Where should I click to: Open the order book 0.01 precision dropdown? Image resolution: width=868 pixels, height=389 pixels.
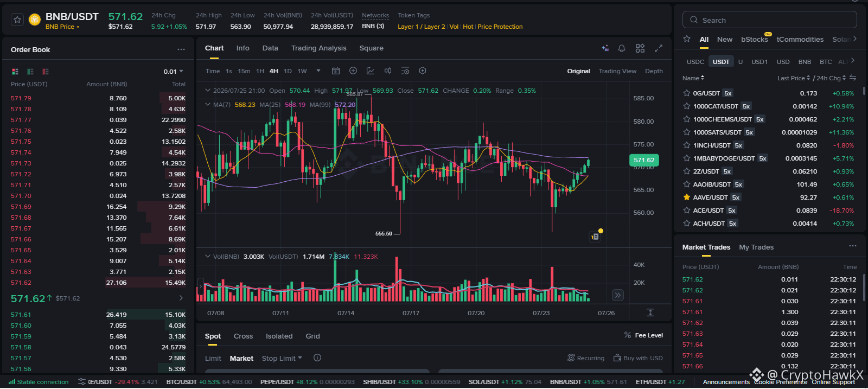tap(174, 72)
